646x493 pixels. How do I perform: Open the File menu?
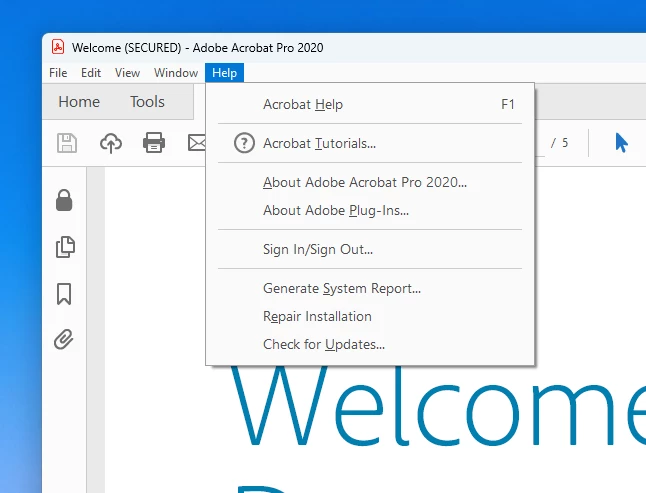(58, 73)
